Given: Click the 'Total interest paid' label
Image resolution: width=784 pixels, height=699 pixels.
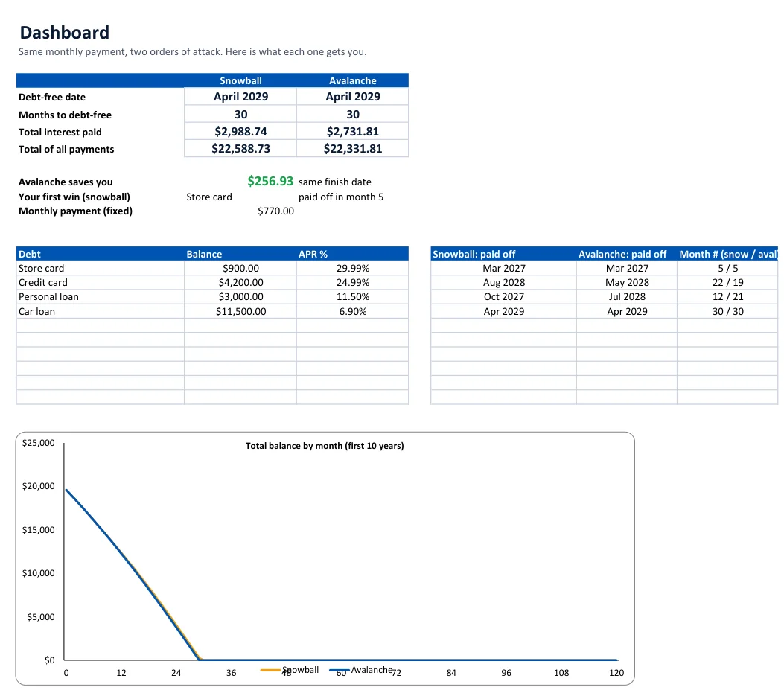Looking at the screenshot, I should 60,132.
